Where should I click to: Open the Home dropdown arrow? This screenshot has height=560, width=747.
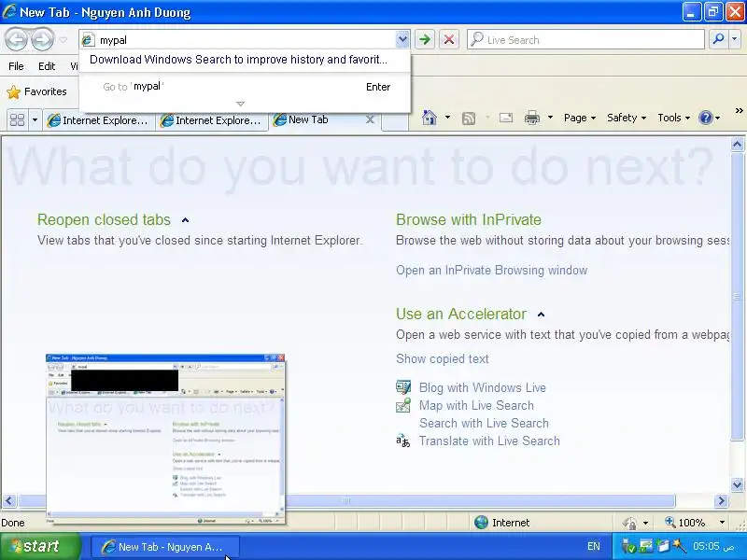pos(447,118)
